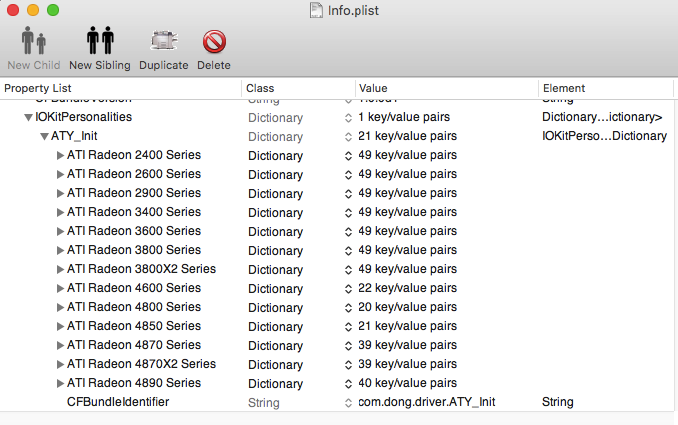Open class stepper for Radeon 2900 row
The height and width of the screenshot is (425, 678).
coord(348,194)
